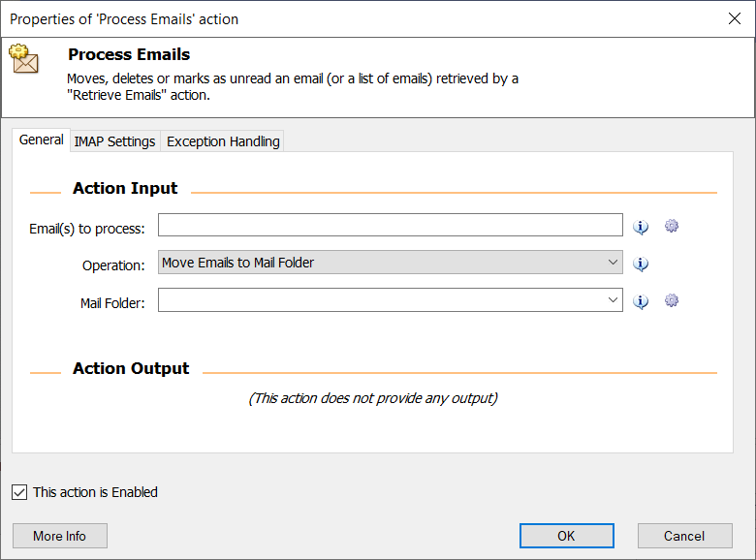
Task: Show info icon next to Mail Folder
Action: [641, 301]
